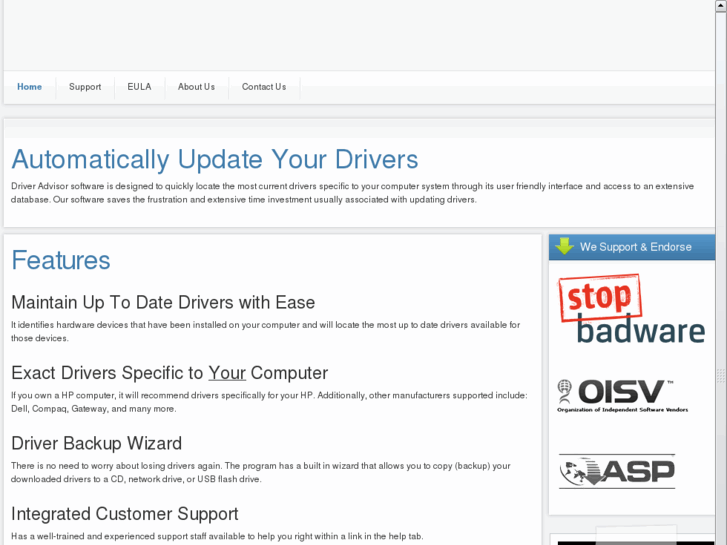Click the Automatically Update Your Drivers heading
Screen dimensions: 727x545
[215, 160]
